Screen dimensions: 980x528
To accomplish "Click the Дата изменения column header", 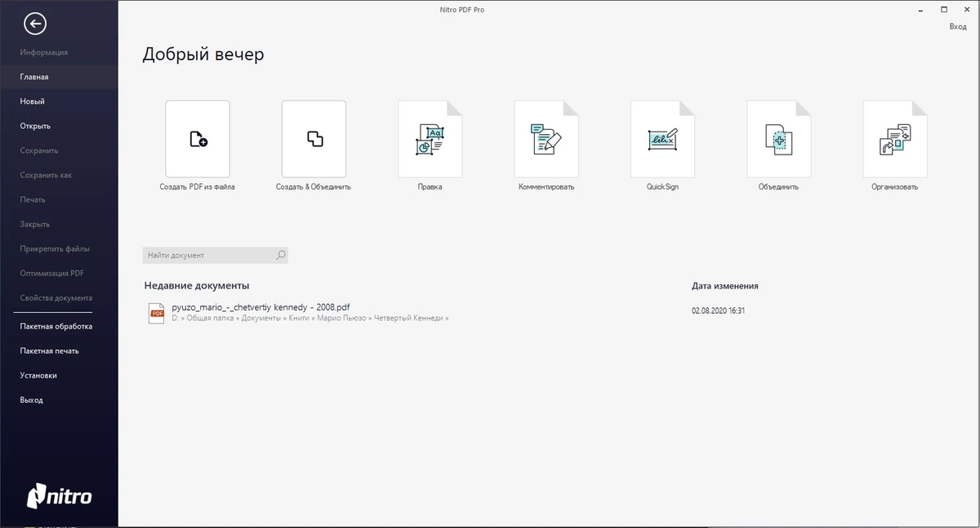I will (x=725, y=286).
